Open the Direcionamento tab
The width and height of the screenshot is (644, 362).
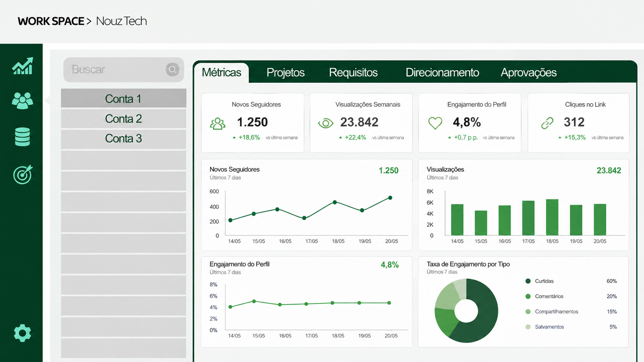click(442, 72)
